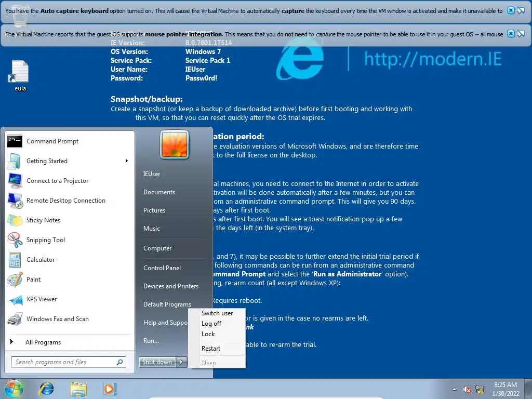Screen dimensions: 532x399
Task: Launch Windows Media Player from taskbar
Action: pyautogui.click(x=110, y=389)
